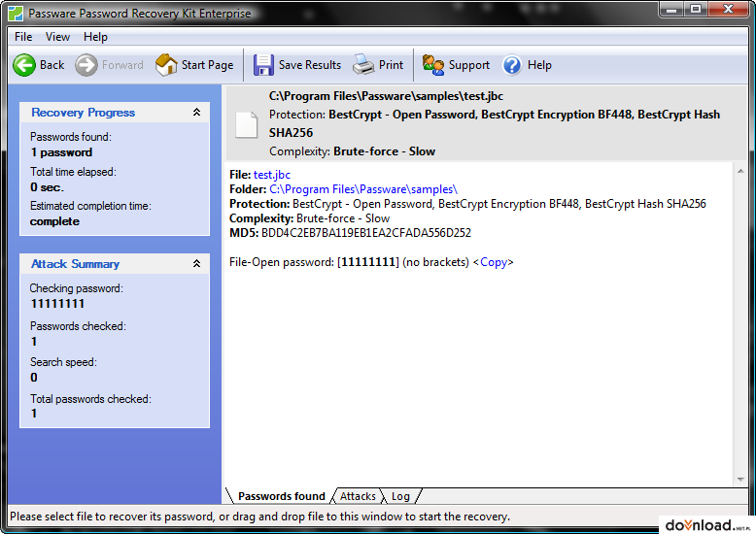Open the samples folder path link
The width and height of the screenshot is (756, 534).
click(363, 189)
